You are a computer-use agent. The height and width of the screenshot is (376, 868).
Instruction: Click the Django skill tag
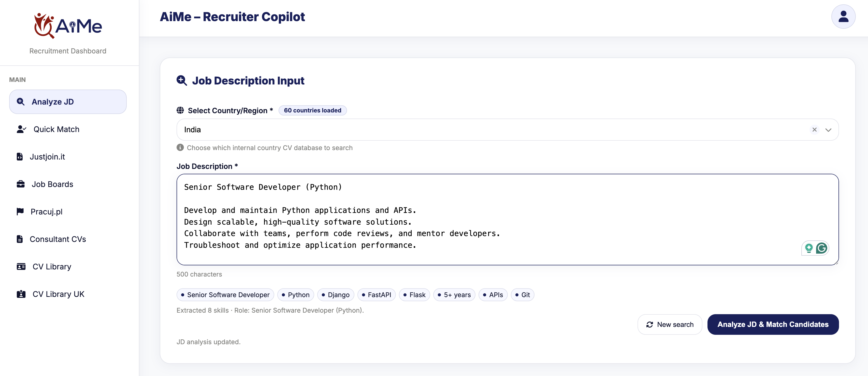tap(335, 295)
